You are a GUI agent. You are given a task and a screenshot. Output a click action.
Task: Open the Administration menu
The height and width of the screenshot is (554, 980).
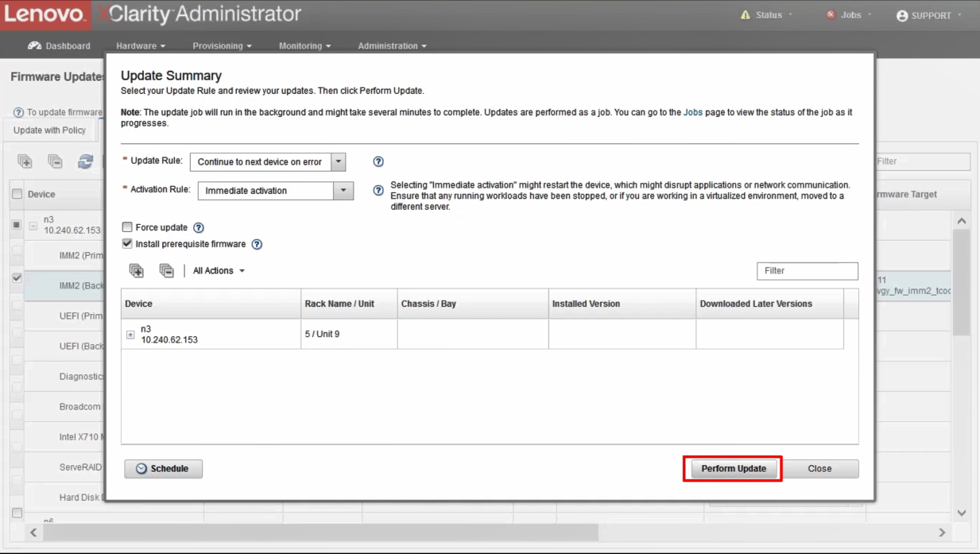(x=392, y=46)
